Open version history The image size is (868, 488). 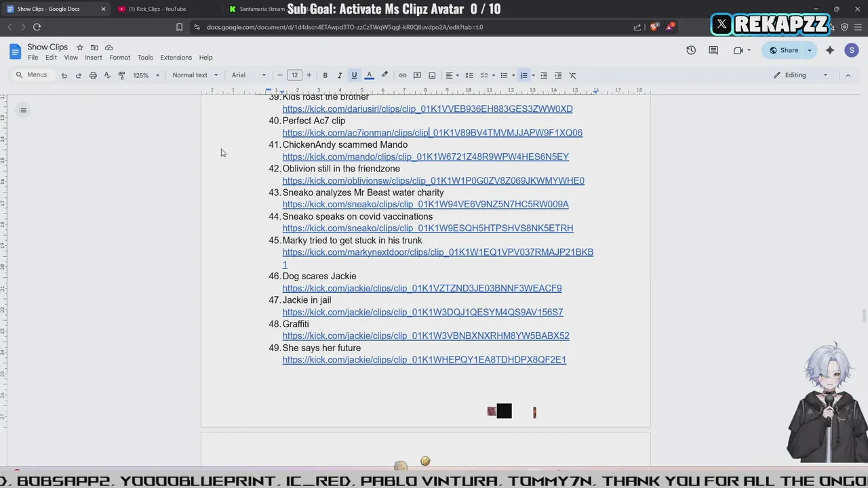(691, 50)
